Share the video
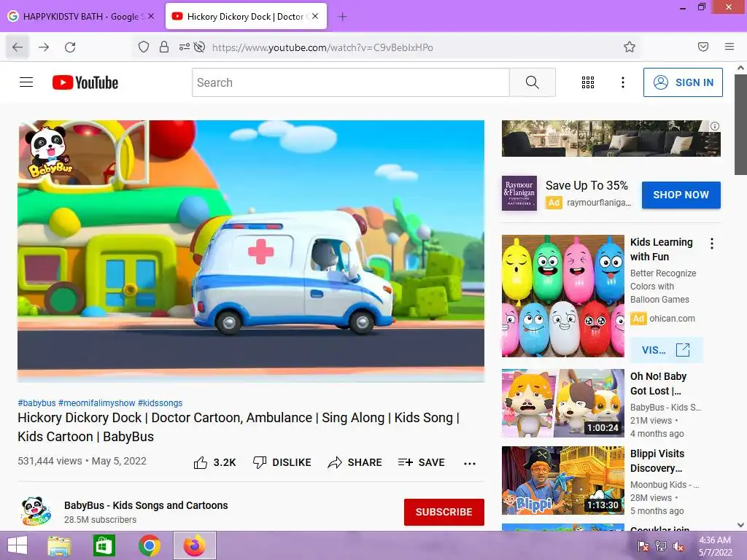747x560 pixels. (355, 462)
